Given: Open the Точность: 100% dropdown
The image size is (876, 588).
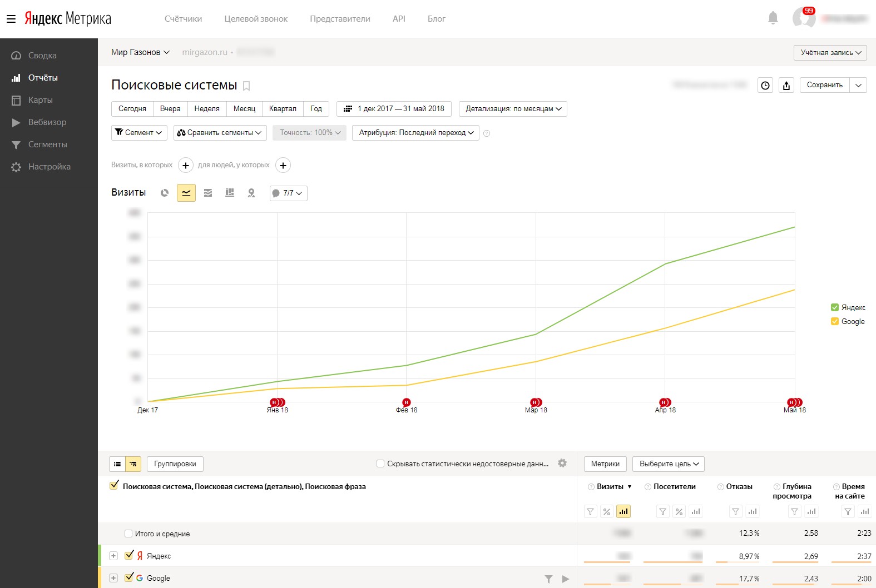Looking at the screenshot, I should 309,133.
